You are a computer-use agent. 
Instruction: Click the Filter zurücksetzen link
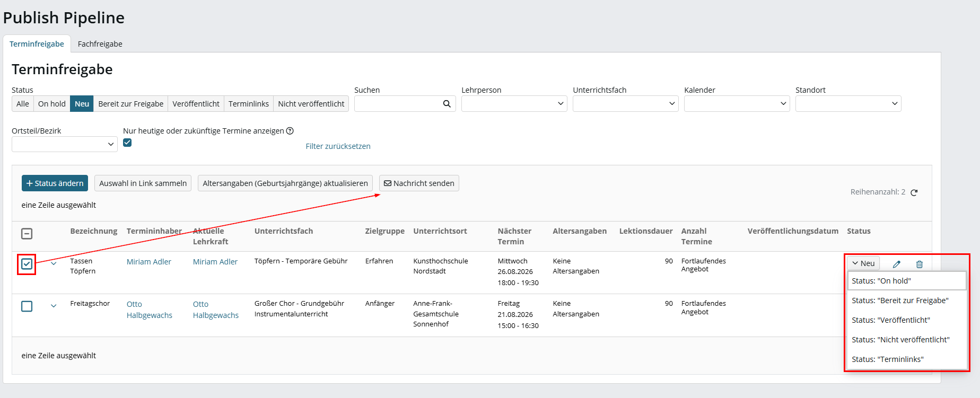point(338,146)
